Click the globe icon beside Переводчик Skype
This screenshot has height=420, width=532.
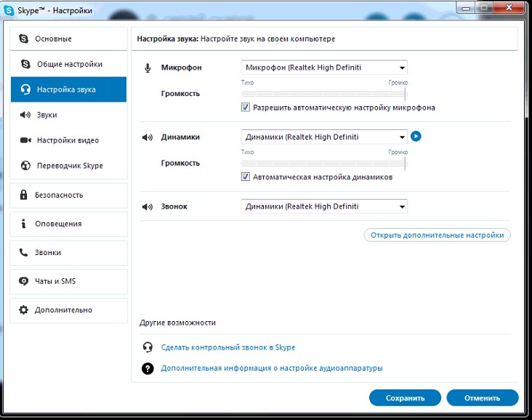[25, 166]
